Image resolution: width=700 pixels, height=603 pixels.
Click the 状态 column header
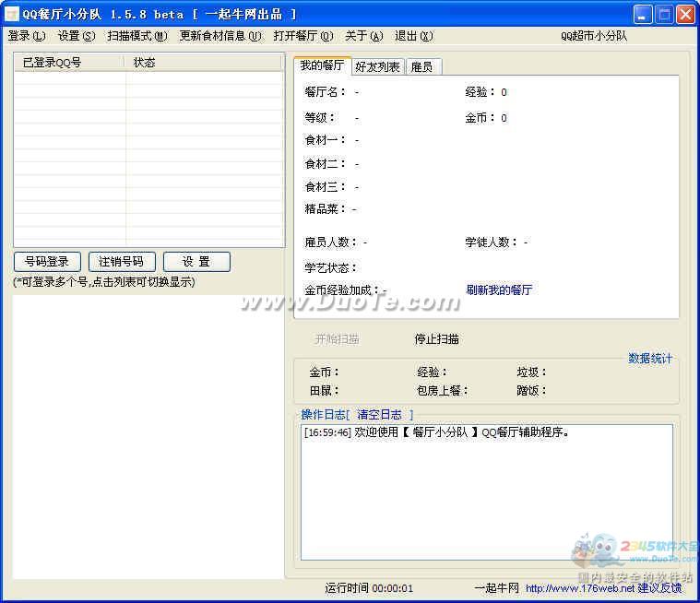[204, 63]
